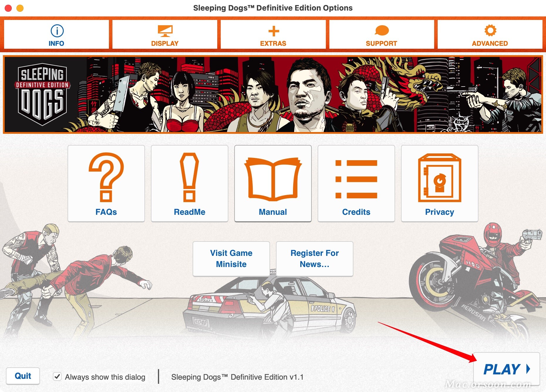This screenshot has width=546, height=392.
Task: Click the ADVANCED tab label
Action: (x=490, y=43)
